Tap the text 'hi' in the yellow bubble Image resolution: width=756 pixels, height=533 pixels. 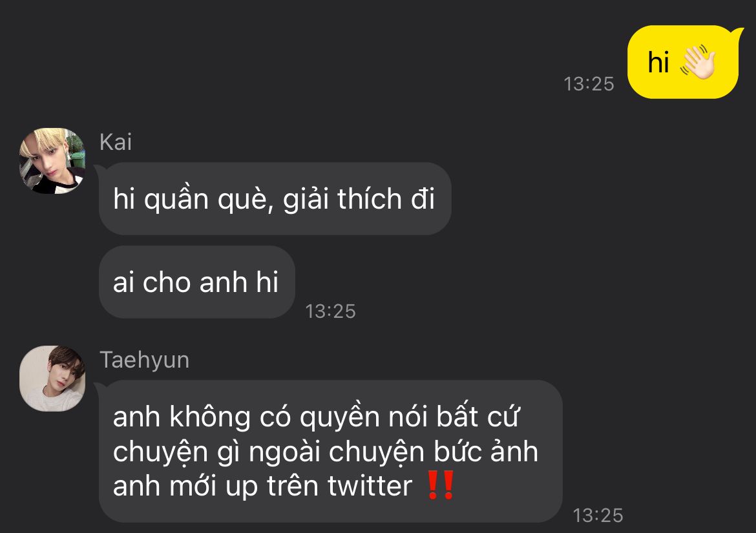658,63
